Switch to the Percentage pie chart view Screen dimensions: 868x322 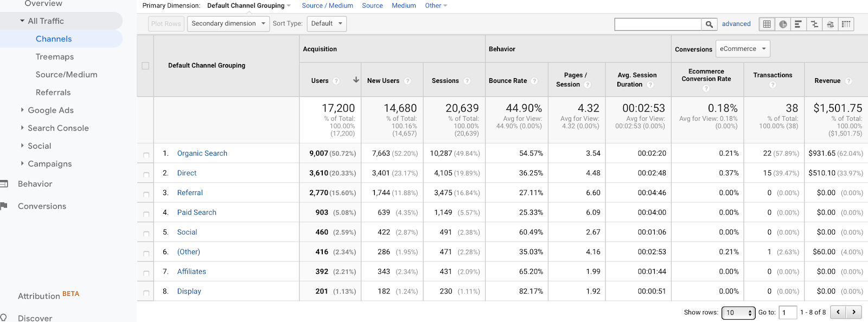pos(783,24)
